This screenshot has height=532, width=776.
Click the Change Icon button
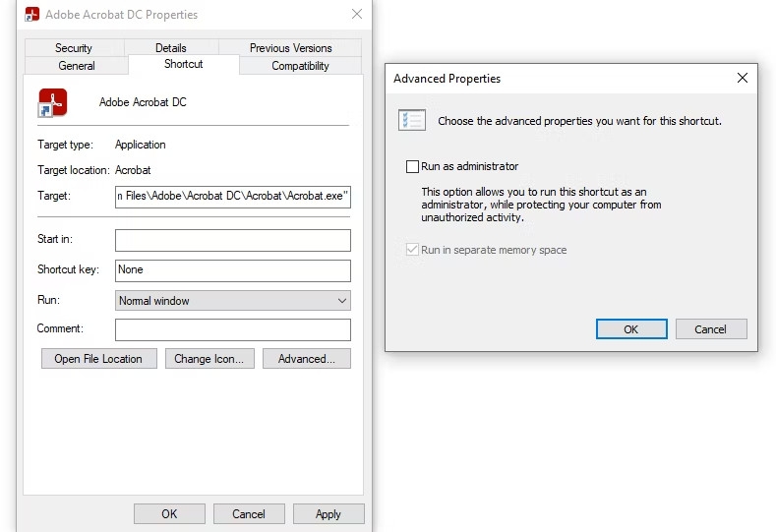pyautogui.click(x=210, y=359)
